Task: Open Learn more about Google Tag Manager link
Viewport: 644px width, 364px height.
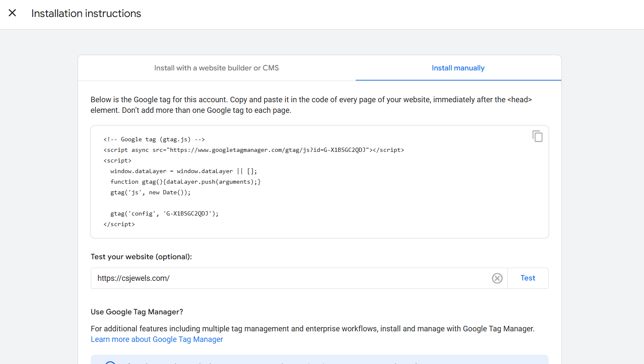Action: coord(157,339)
